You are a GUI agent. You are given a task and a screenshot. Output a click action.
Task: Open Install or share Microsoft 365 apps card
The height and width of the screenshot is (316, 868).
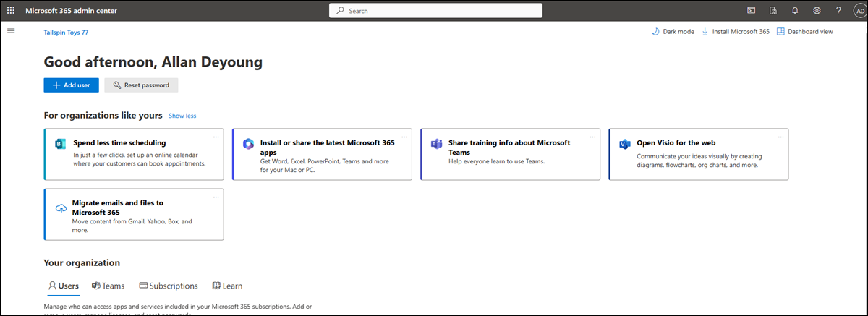(x=322, y=154)
